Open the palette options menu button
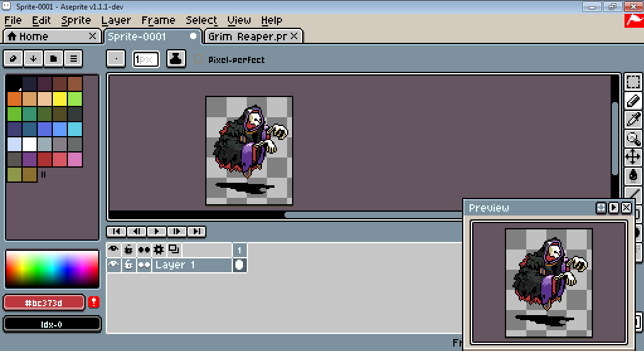The height and width of the screenshot is (351, 644). [x=74, y=59]
